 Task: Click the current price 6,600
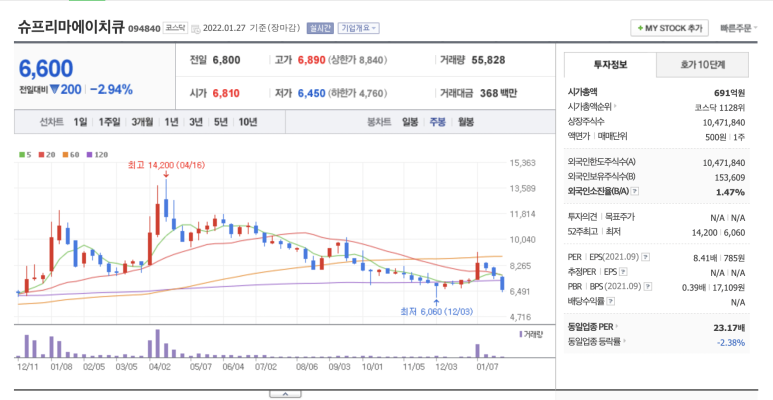coord(46,69)
